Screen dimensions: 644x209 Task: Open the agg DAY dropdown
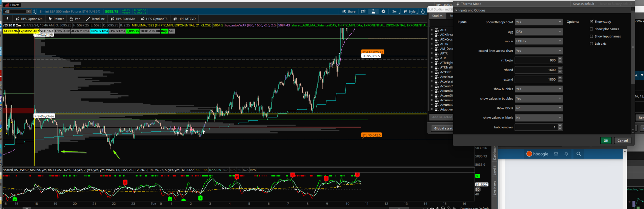(x=539, y=32)
